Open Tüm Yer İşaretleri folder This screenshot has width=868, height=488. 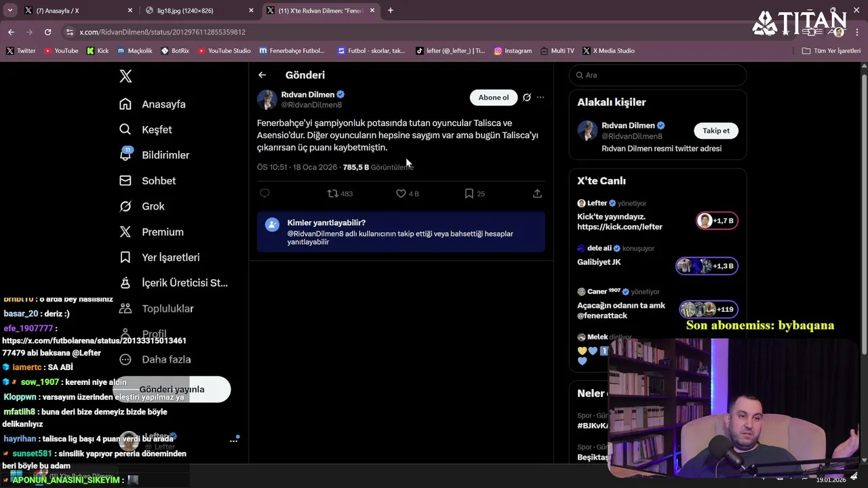click(x=831, y=51)
